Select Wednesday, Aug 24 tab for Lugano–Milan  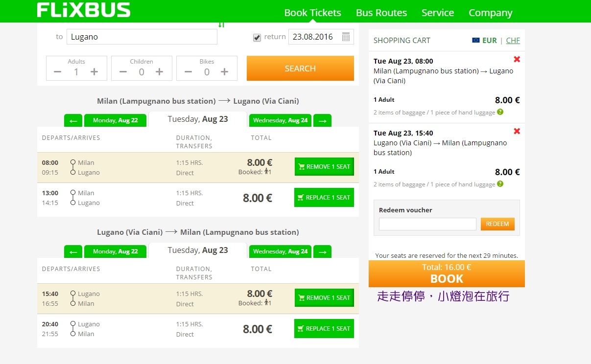tap(280, 251)
